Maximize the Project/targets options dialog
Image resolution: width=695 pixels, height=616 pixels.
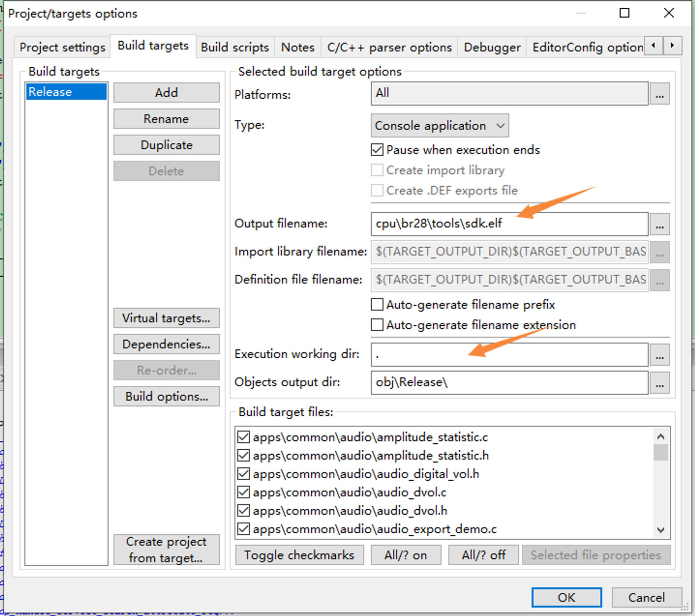pos(624,13)
